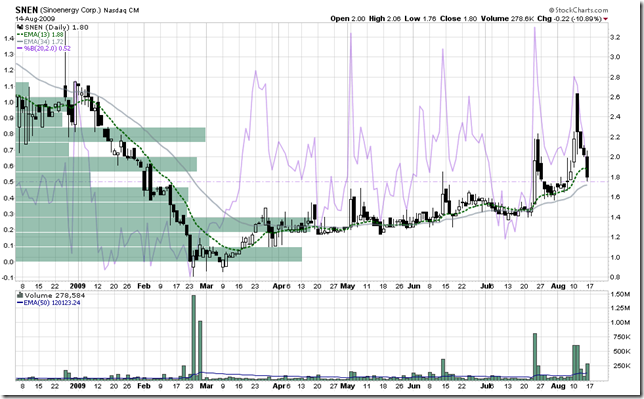The image size is (644, 399).
Task: Open the StockCharts.com link
Action: point(579,10)
